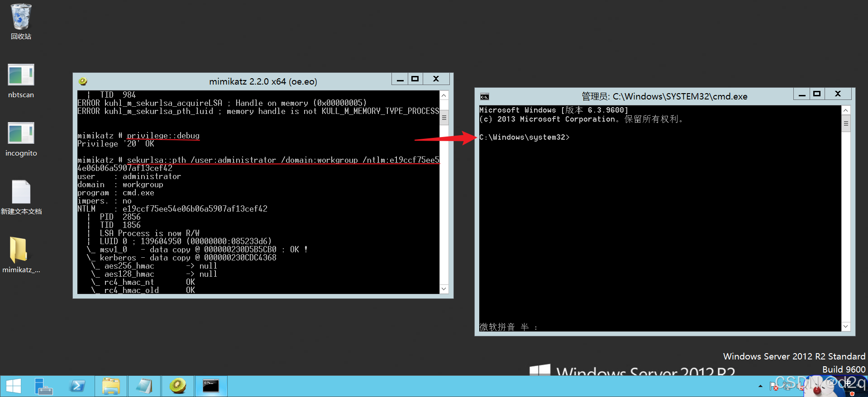Select the 新建文本文档 text file icon
Screen dimensions: 868x397
21,197
